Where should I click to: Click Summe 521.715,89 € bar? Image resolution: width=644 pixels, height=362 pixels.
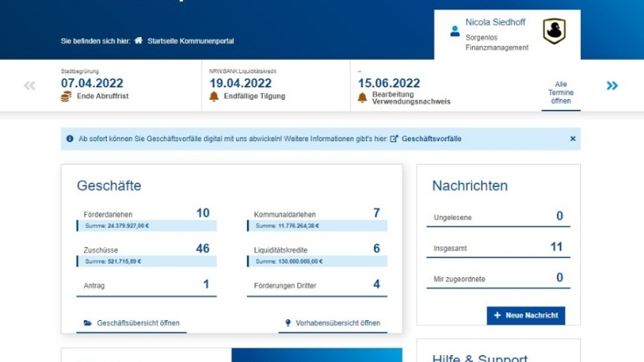[x=147, y=261]
